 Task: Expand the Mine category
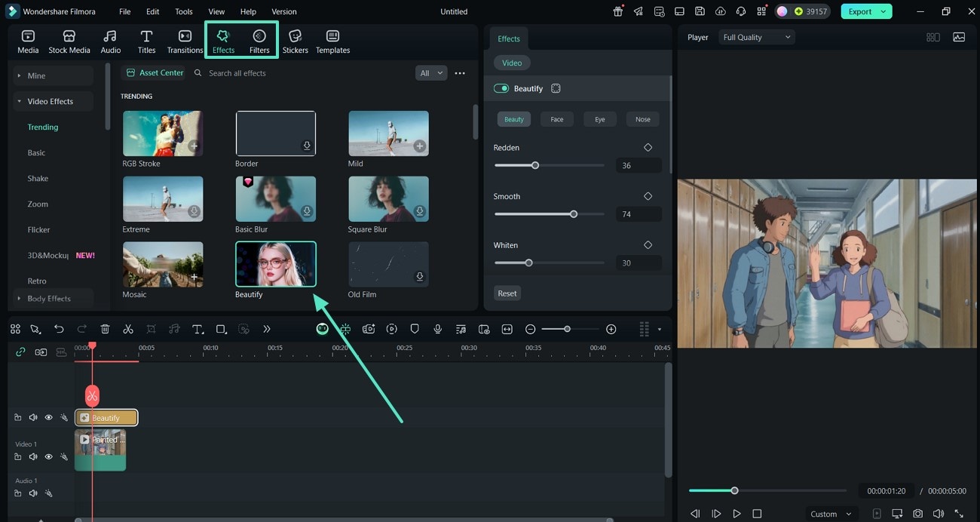pyautogui.click(x=36, y=75)
